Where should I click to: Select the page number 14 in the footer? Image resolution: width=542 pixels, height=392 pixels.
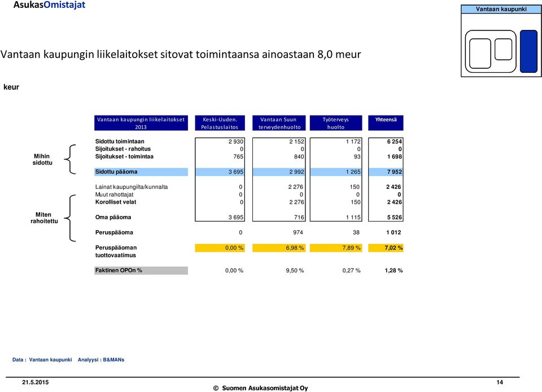click(500, 382)
